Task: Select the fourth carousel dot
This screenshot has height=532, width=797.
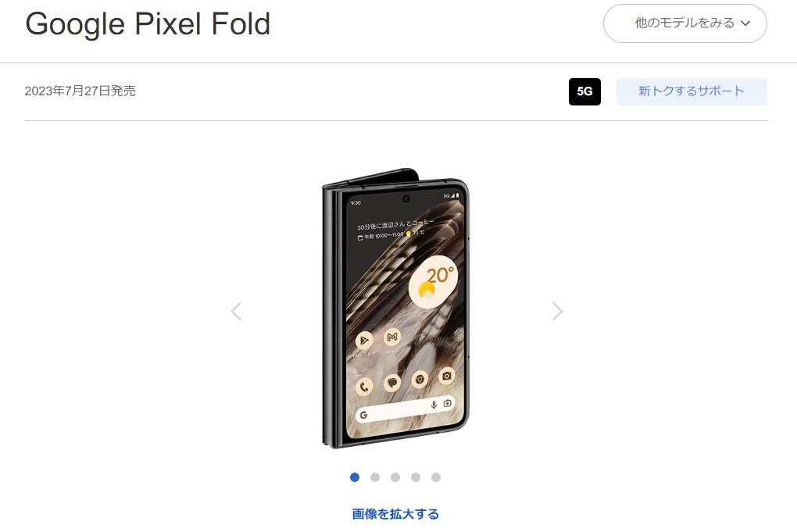Action: coord(416,477)
